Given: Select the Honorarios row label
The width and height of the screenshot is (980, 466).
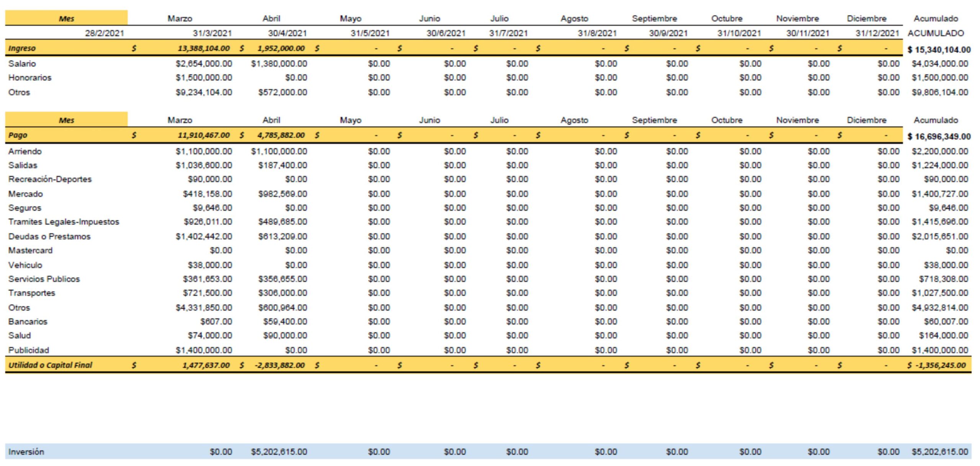Looking at the screenshot, I should click(x=30, y=78).
